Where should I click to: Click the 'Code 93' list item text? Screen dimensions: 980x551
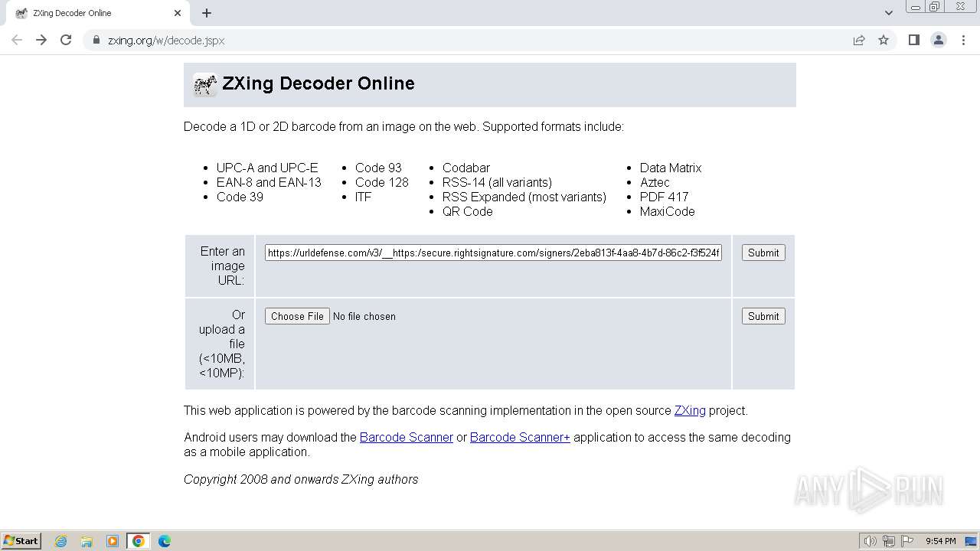tap(378, 168)
